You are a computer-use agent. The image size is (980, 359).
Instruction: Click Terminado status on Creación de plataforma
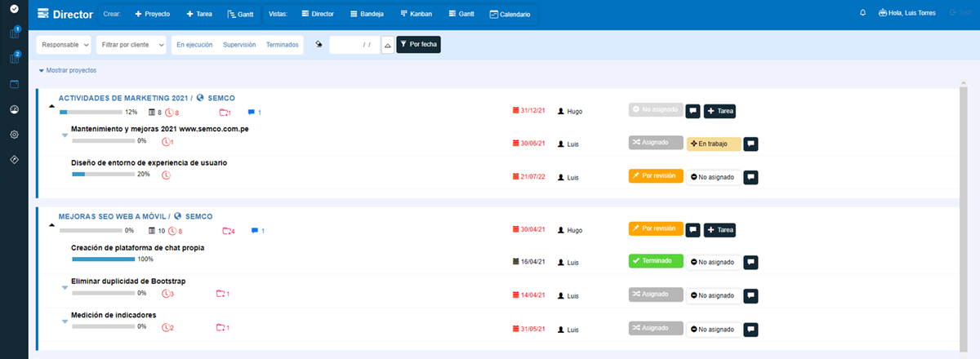click(x=656, y=261)
